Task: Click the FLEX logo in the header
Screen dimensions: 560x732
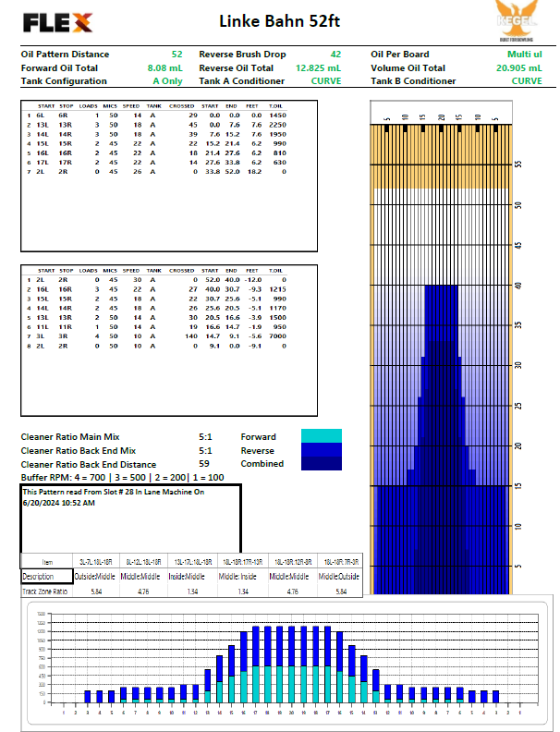Action: point(58,22)
